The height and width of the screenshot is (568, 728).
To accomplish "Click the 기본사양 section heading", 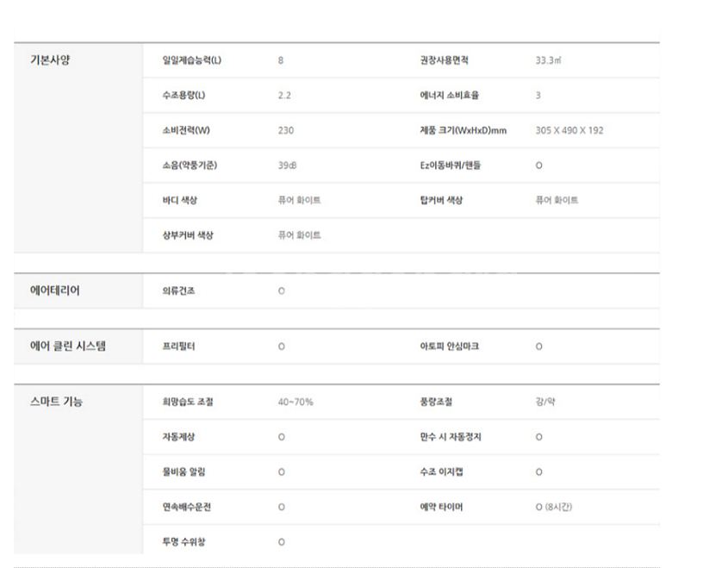I will point(50,60).
